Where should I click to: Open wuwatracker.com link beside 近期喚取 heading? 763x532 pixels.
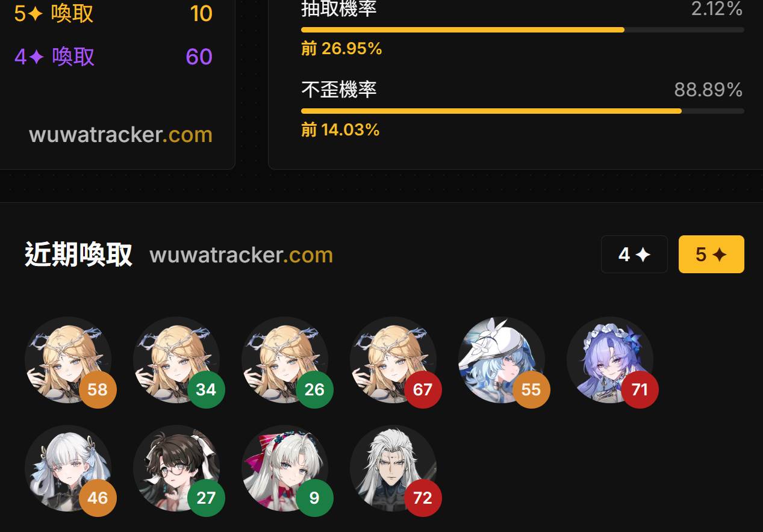[x=241, y=255]
